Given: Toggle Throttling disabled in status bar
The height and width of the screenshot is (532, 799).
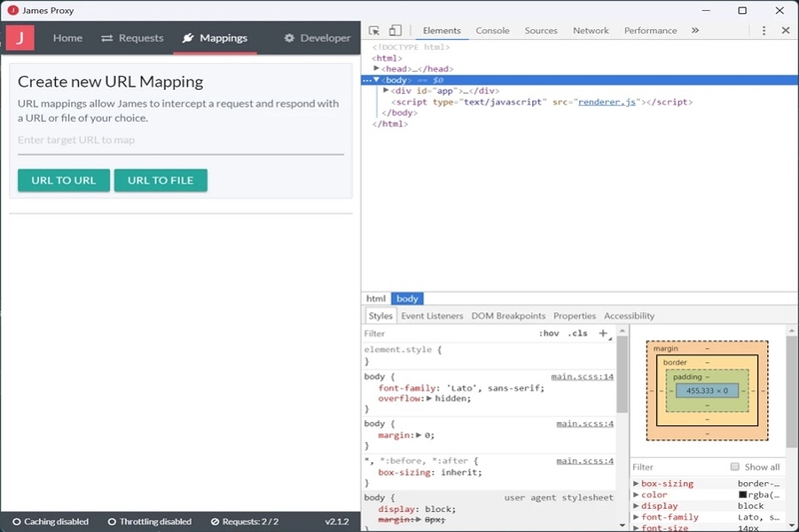Looking at the screenshot, I should click(x=150, y=522).
